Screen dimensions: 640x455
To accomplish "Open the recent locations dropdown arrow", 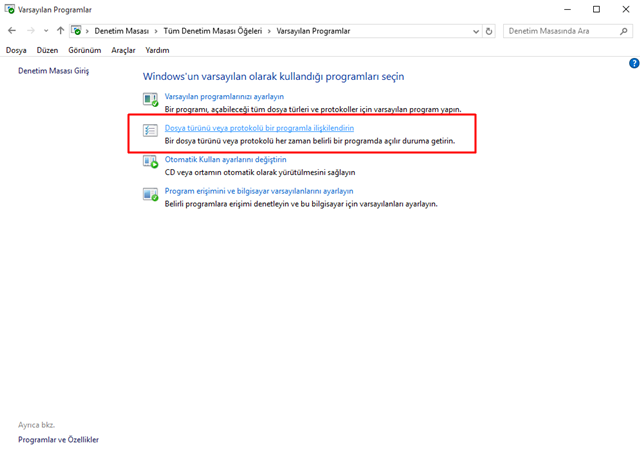I will tap(46, 31).
